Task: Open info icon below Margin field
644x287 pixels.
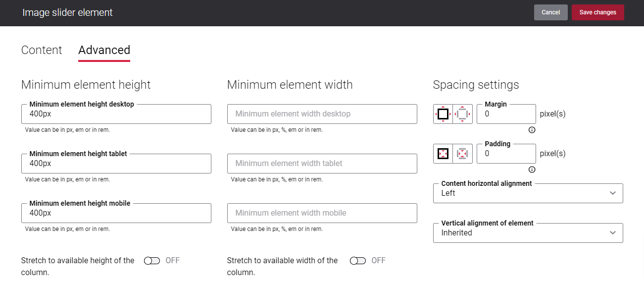Action: click(532, 130)
